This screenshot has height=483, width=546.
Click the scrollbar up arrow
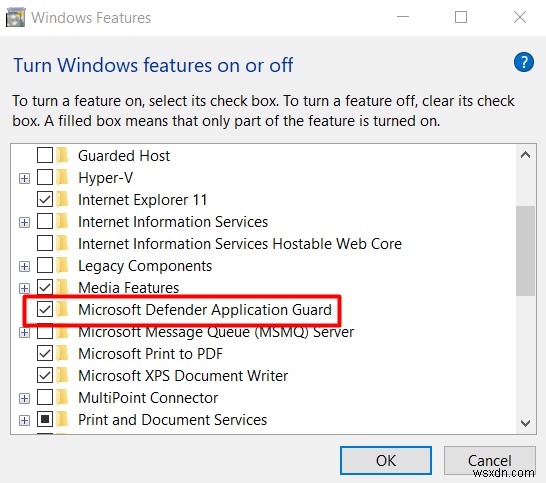pos(525,155)
